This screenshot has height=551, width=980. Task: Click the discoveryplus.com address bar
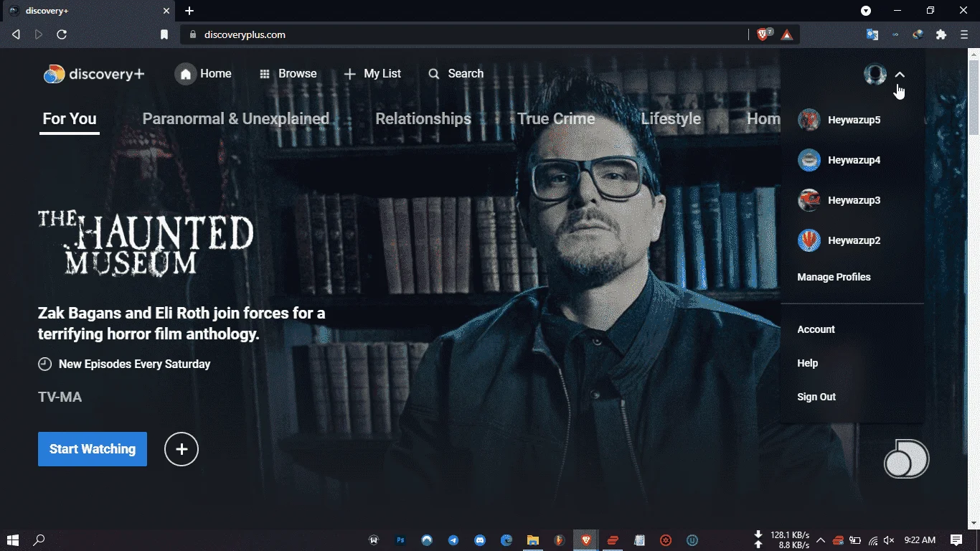coord(466,34)
